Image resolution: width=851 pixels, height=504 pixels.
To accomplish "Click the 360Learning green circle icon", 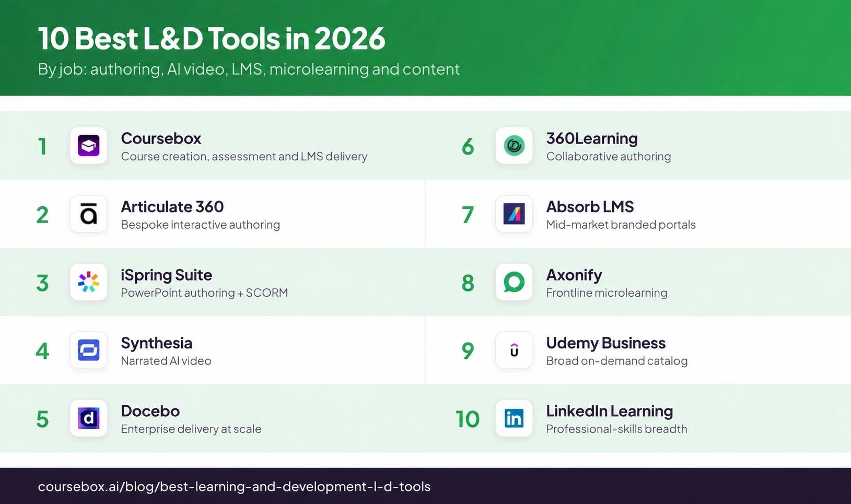I will tap(514, 146).
